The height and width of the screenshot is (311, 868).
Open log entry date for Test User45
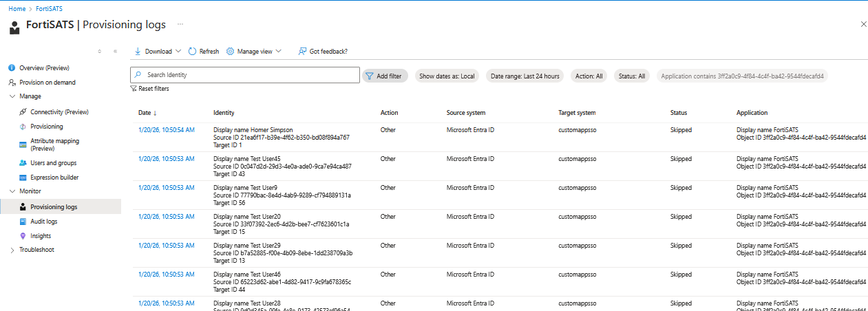pyautogui.click(x=167, y=158)
